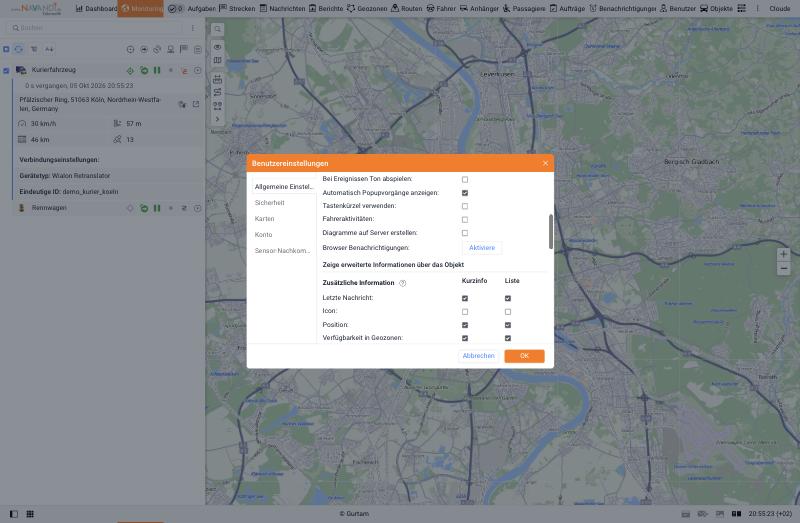Image resolution: width=800 pixels, height=523 pixels.
Task: Tick Liste checkbox in the Icon row
Action: click(508, 311)
